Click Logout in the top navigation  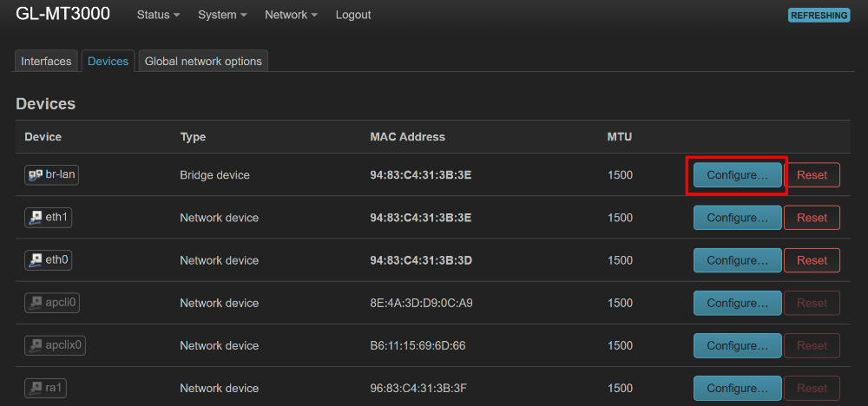coord(353,15)
